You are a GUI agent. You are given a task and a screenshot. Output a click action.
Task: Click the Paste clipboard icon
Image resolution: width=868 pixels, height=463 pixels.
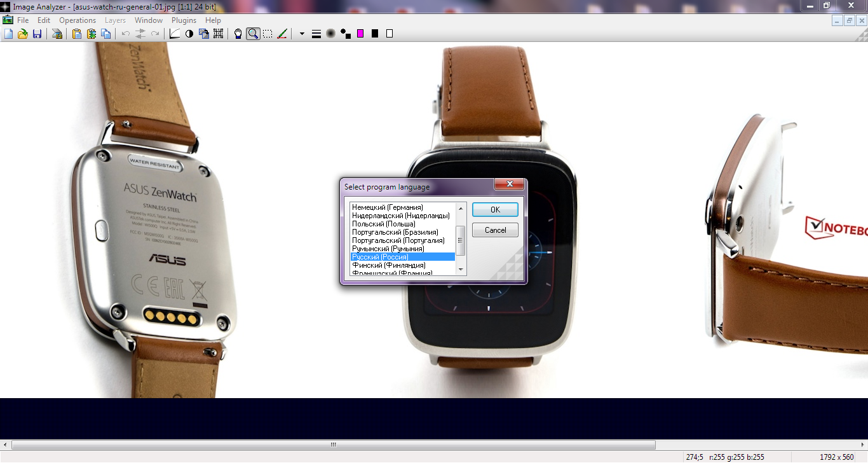pyautogui.click(x=77, y=34)
